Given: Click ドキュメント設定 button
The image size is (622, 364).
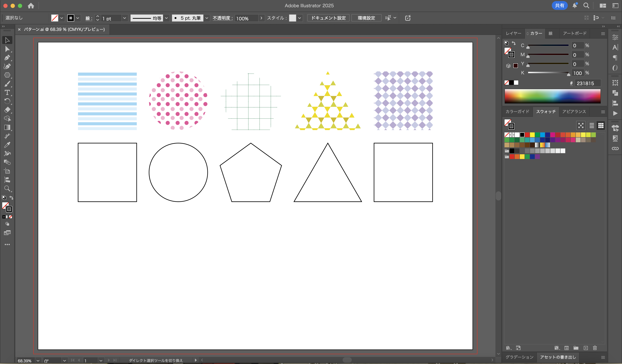Looking at the screenshot, I should (328, 18).
